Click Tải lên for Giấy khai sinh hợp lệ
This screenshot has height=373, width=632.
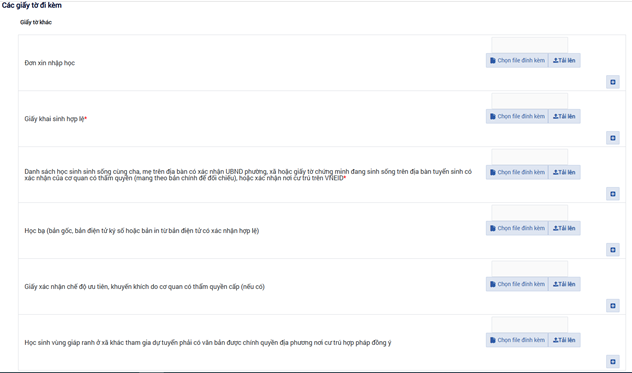(x=564, y=117)
